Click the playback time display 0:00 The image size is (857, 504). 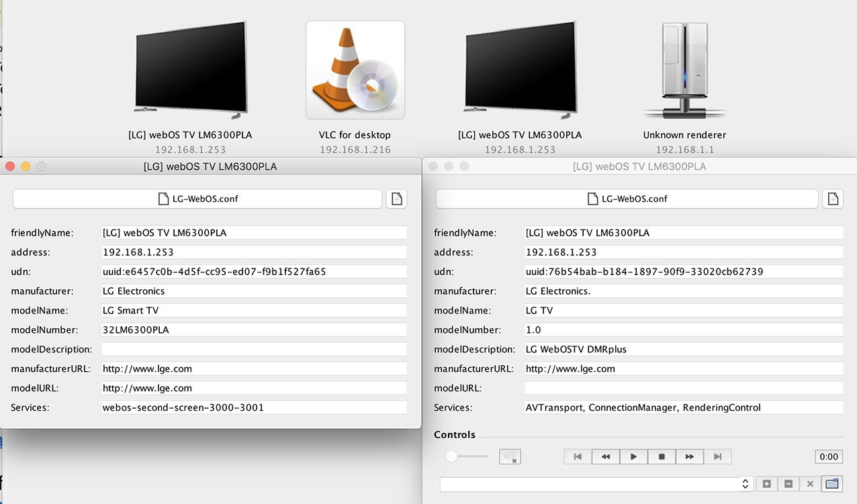pos(829,457)
